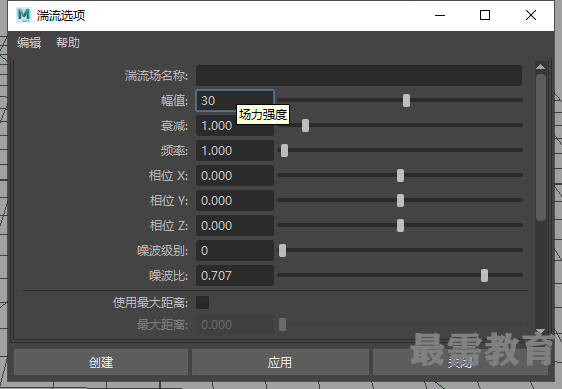Click the Maya logo icon in title bar

[x=24, y=15]
